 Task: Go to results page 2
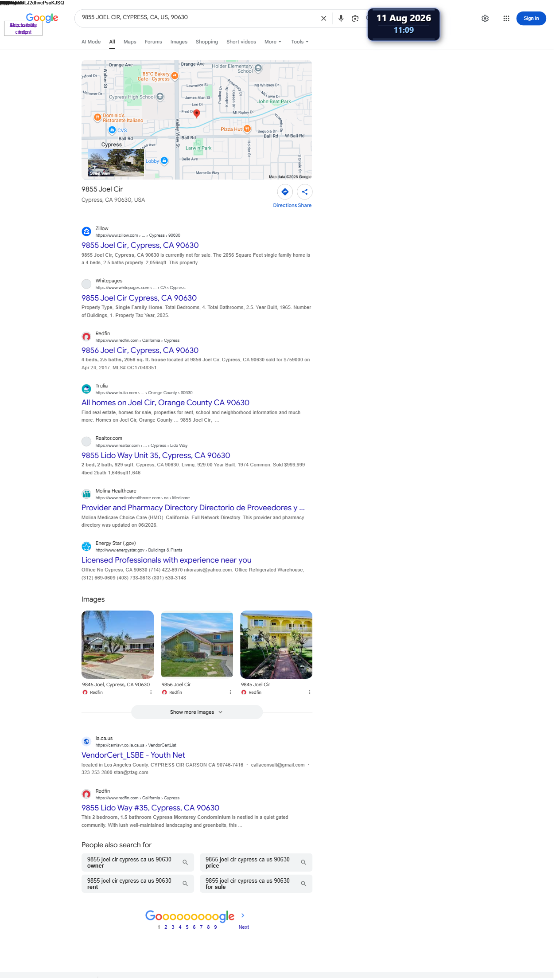pyautogui.click(x=166, y=927)
